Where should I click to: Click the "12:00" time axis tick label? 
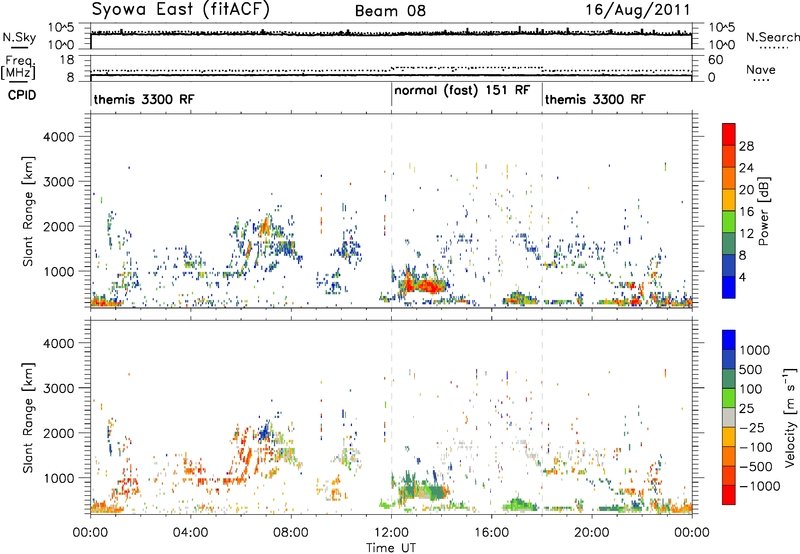click(x=391, y=533)
